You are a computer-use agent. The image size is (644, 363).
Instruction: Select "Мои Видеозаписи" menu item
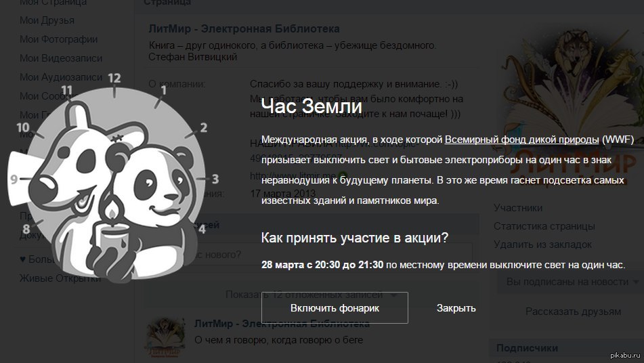tap(61, 58)
